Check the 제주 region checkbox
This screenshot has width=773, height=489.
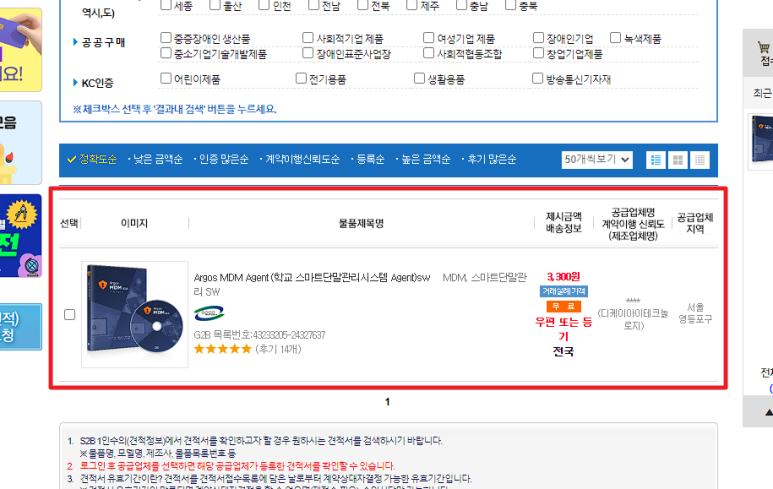(x=412, y=5)
